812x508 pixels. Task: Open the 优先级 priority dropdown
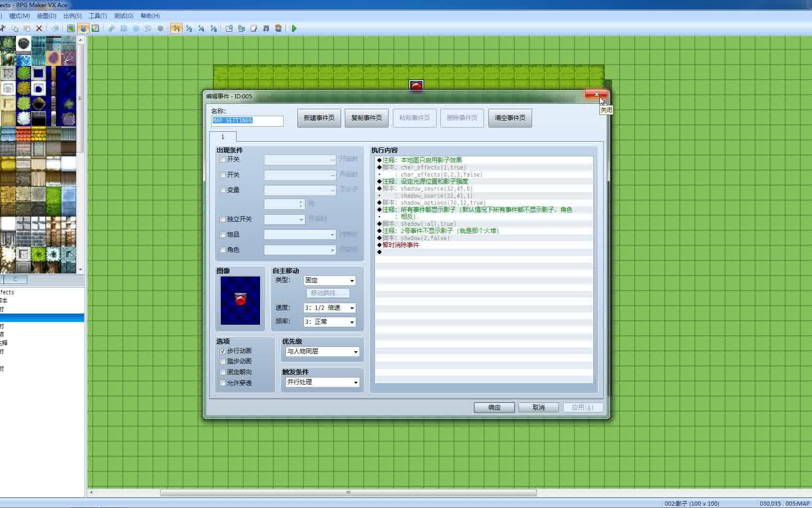click(x=322, y=352)
